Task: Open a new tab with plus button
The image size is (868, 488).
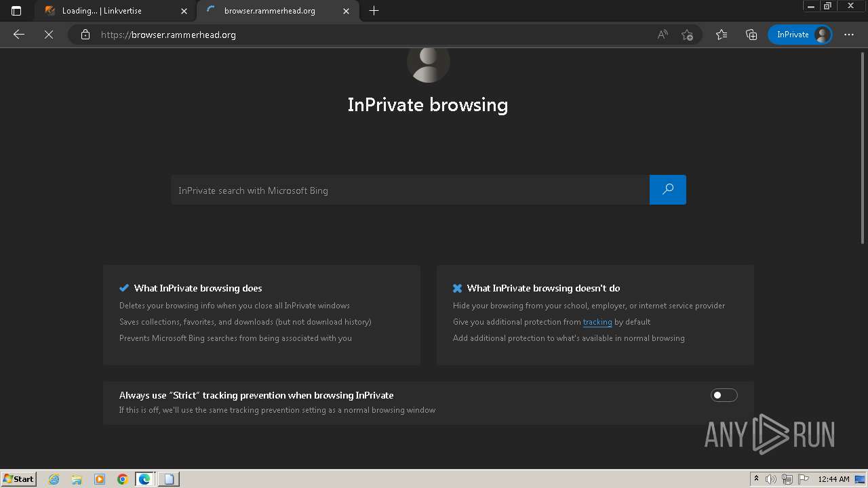Action: 374,11
